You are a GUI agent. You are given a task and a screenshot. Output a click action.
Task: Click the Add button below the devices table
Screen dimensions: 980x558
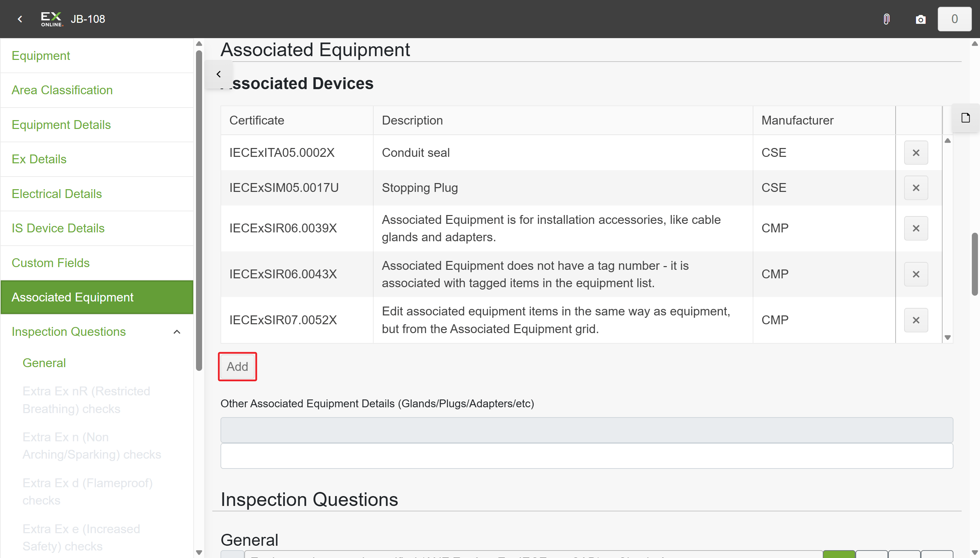pos(237,367)
